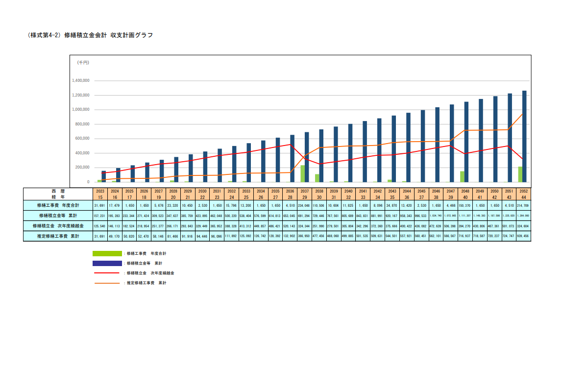Select row header 修繕積立金等 累計 in table

[x=58, y=216]
